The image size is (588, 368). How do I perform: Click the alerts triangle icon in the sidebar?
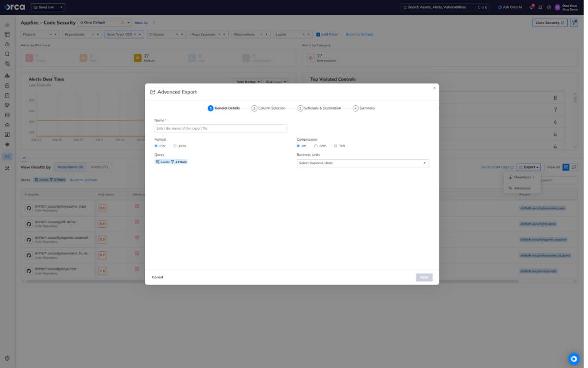pyautogui.click(x=7, y=44)
